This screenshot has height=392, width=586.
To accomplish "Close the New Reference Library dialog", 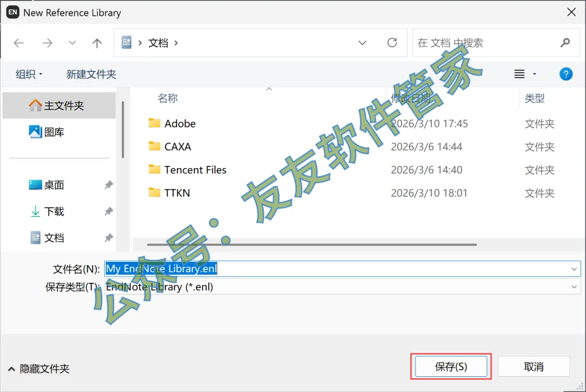I will click(x=571, y=12).
